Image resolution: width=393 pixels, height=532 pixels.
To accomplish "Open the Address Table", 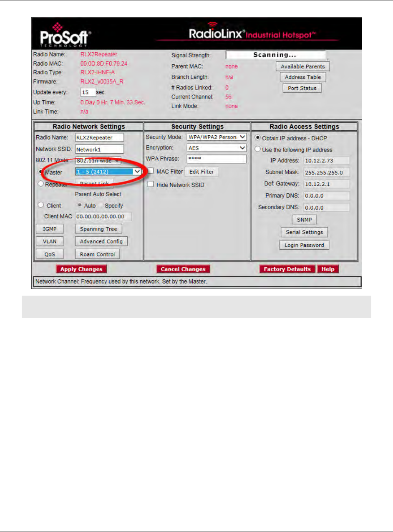I will pos(302,77).
